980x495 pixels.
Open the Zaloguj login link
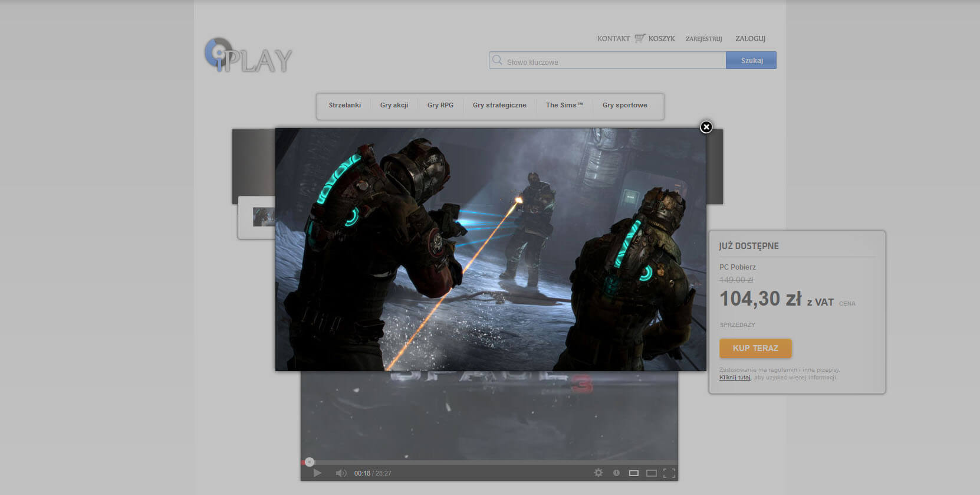[750, 38]
